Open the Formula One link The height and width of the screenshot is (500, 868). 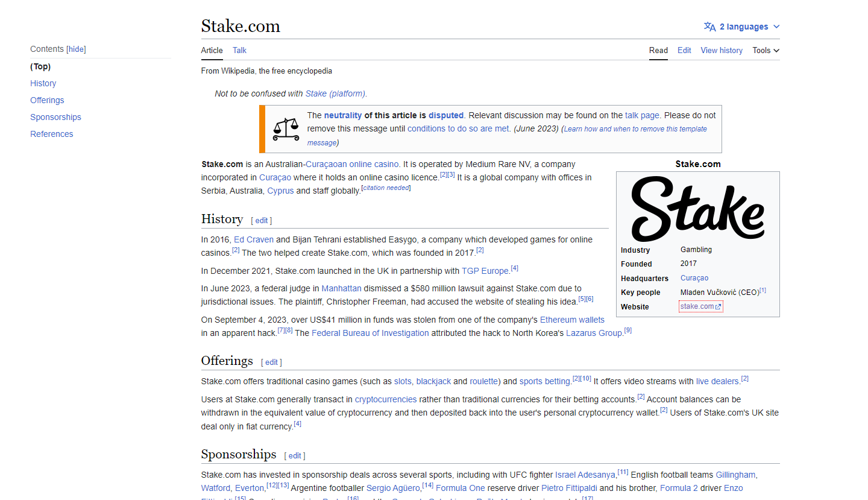460,488
